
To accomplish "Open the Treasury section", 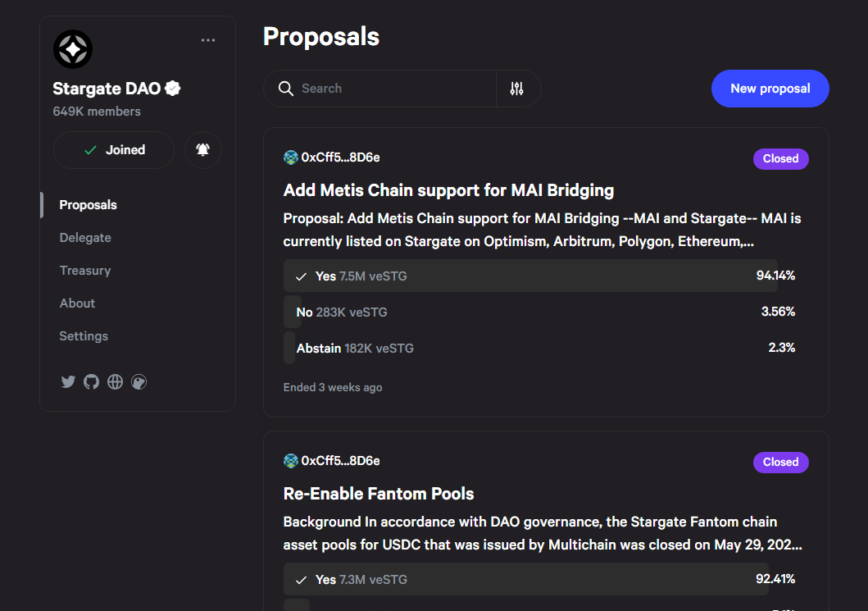I will tap(85, 271).
